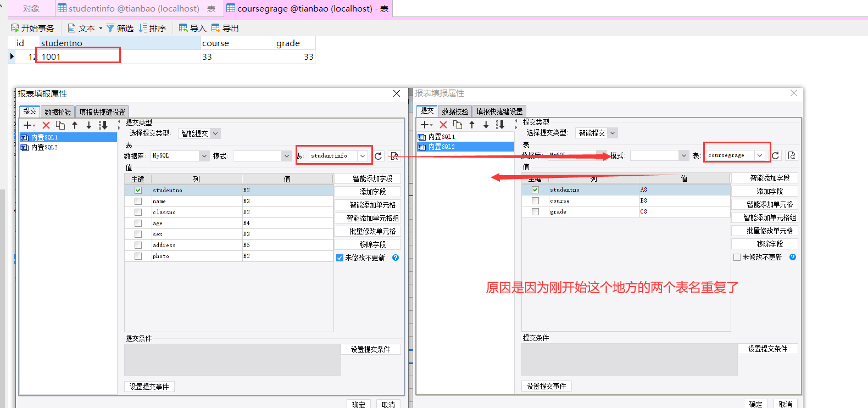Copy the submit item in left dialog toolbar

[x=60, y=125]
